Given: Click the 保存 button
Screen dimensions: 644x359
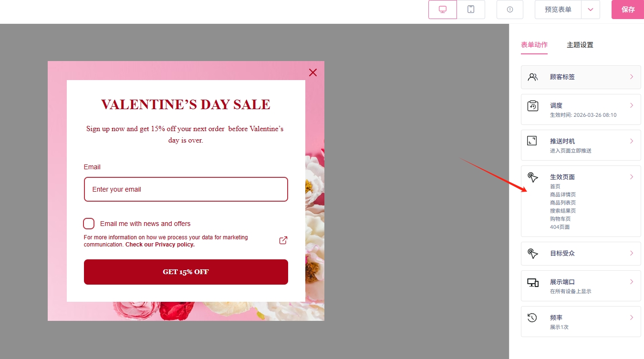Looking at the screenshot, I should coord(628,10).
